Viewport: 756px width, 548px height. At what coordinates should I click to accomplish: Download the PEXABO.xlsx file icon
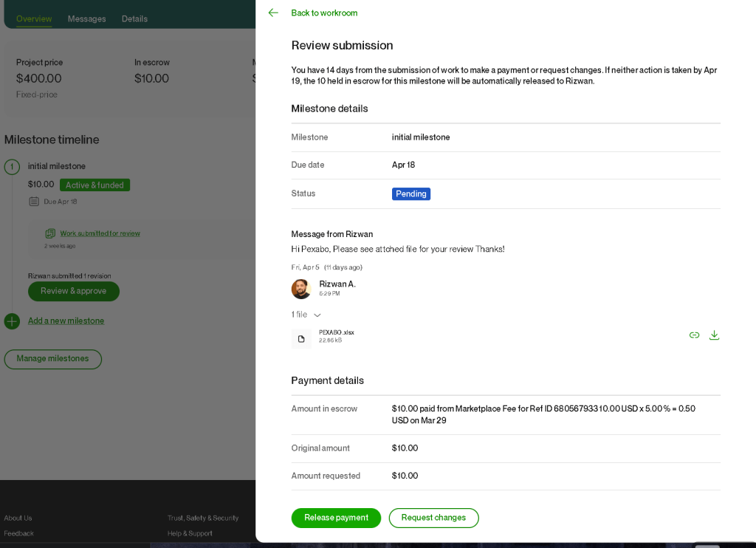[714, 335]
